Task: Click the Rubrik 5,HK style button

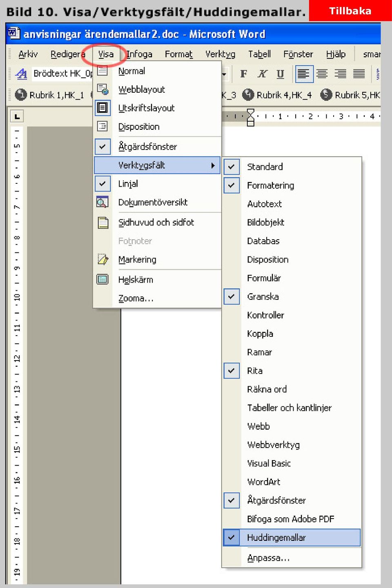Action: [350, 95]
